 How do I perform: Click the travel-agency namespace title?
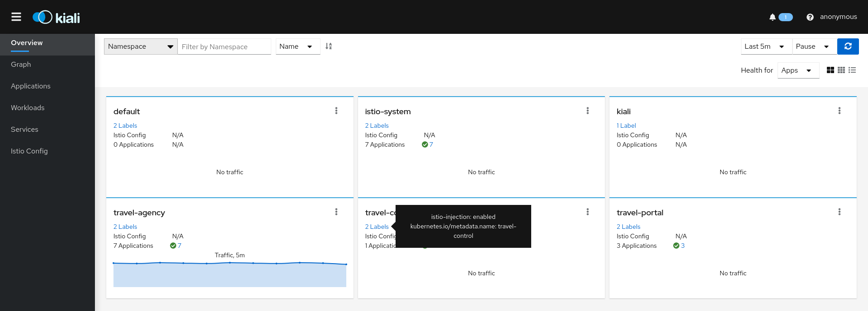139,213
